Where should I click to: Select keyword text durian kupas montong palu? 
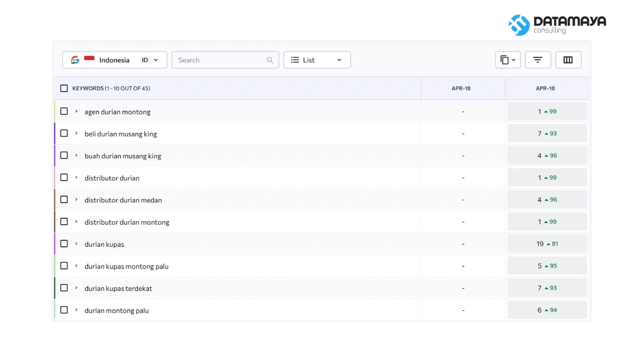tap(126, 266)
